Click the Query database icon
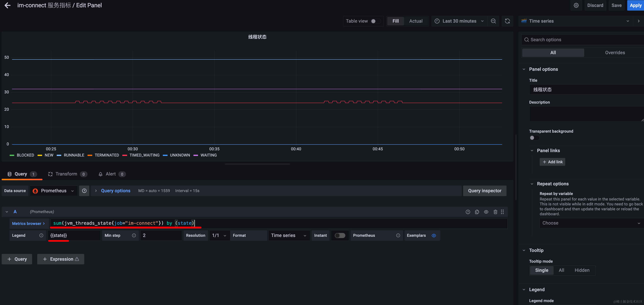 [9, 174]
